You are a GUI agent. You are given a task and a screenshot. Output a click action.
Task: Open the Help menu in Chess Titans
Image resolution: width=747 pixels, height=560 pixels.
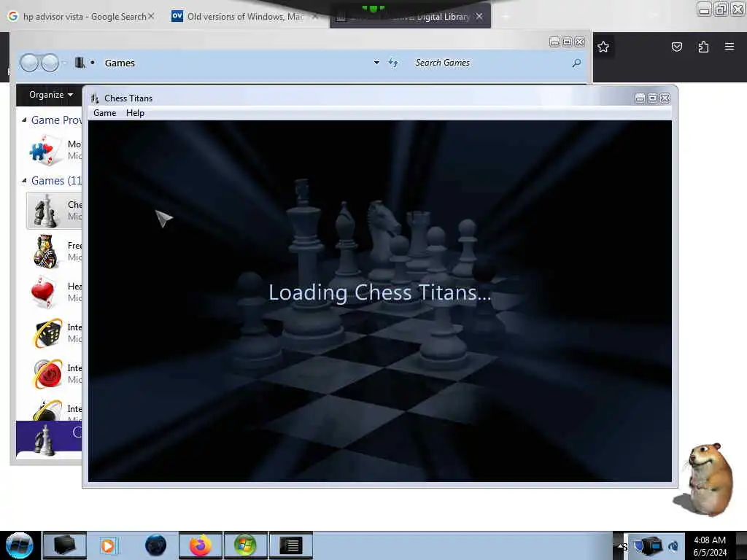tap(135, 113)
